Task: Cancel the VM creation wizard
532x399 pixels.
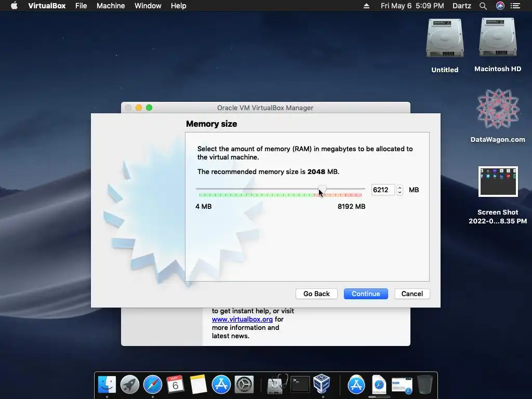Action: click(x=412, y=294)
